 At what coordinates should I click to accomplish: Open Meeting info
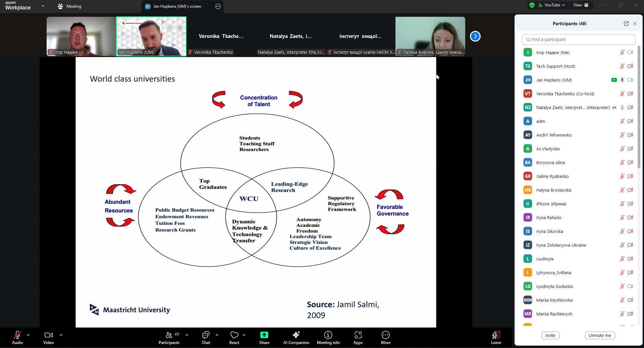click(x=328, y=337)
